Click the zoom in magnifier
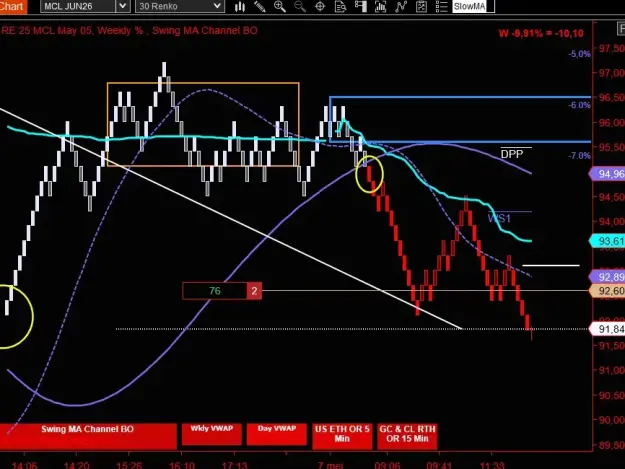Screen dimensions: 625x469 pyautogui.click(x=280, y=6)
